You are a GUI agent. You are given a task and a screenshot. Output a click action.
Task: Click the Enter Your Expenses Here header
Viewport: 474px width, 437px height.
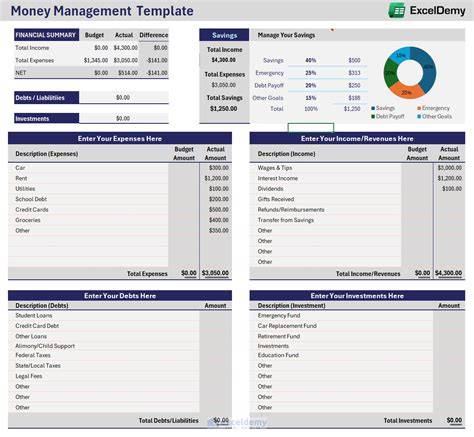pos(120,138)
